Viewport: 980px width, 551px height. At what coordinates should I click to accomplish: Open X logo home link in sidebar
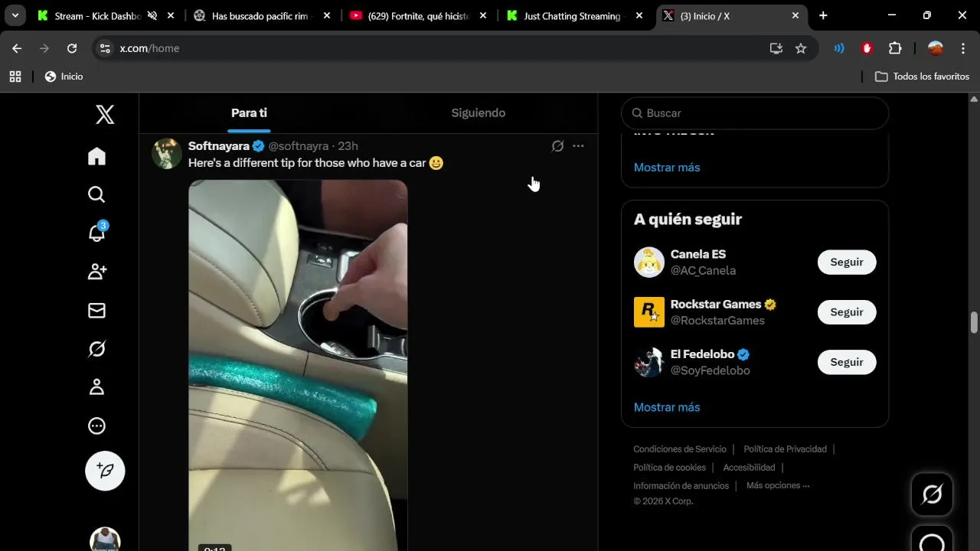click(x=105, y=115)
